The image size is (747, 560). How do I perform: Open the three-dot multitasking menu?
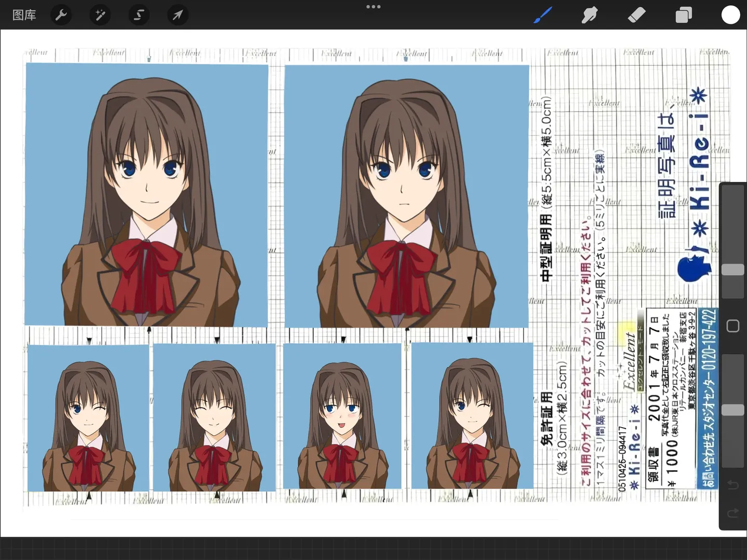pyautogui.click(x=374, y=7)
